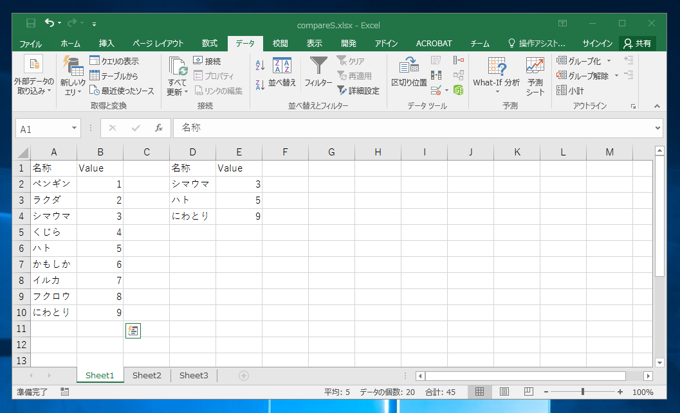Click the Undo arrow icon

click(x=49, y=23)
